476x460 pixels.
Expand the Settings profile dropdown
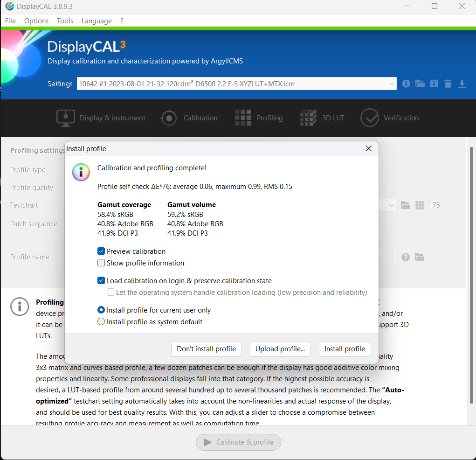point(391,84)
